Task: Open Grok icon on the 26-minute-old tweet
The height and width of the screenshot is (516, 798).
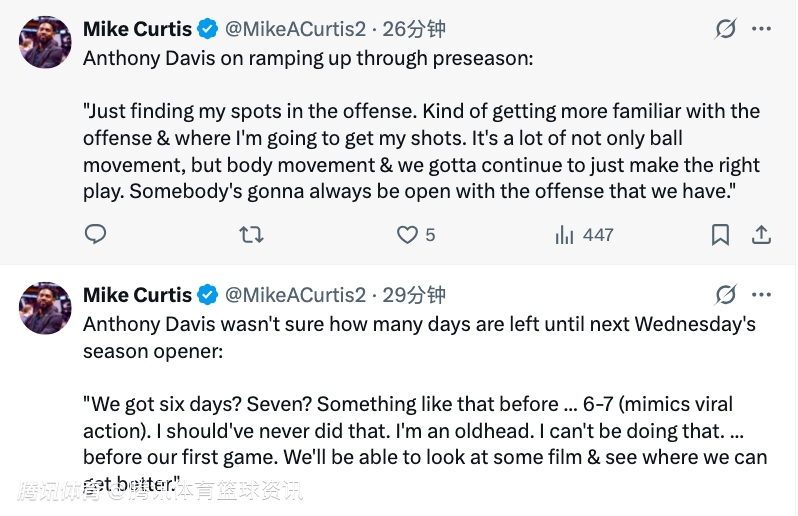Action: coord(726,29)
